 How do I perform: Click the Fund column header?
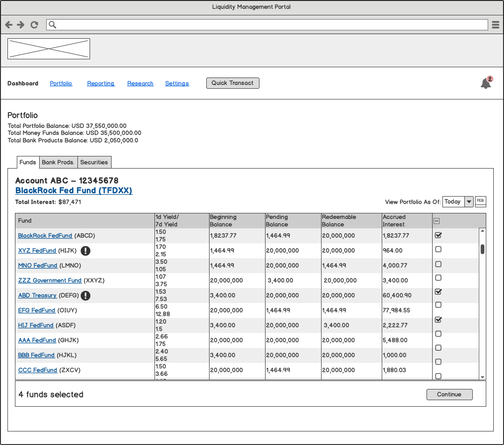pos(85,221)
